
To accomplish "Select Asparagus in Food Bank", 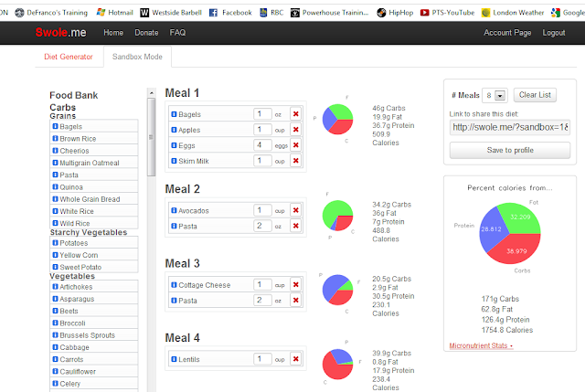I will pyautogui.click(x=94, y=299).
